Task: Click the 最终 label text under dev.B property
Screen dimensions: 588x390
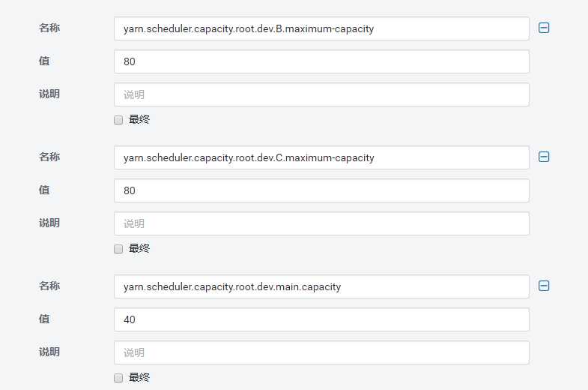Action: pos(139,119)
